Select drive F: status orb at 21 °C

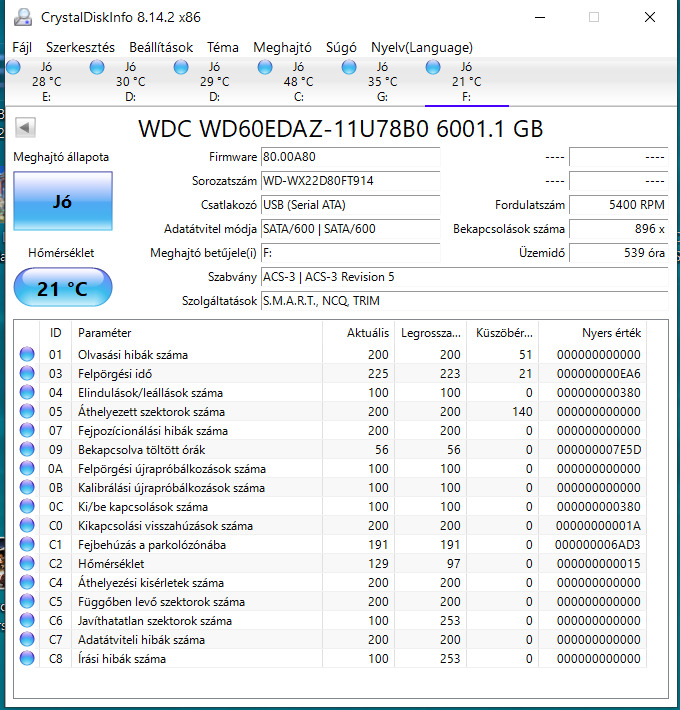coord(433,67)
